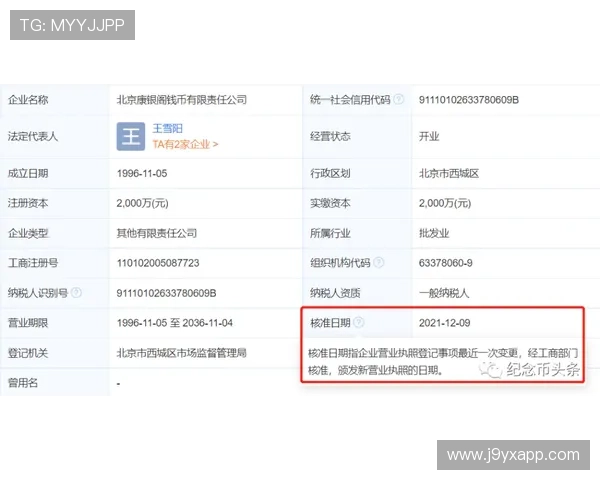Viewport: 600px width, 480px height.
Task: Click the help icon beside 统一社会信用代码
Action: (398, 100)
